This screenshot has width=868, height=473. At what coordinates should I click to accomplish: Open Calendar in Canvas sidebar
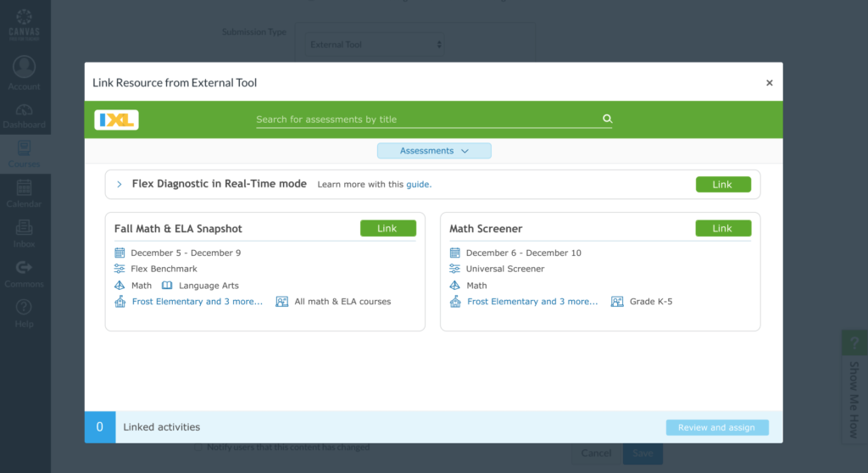pyautogui.click(x=24, y=194)
